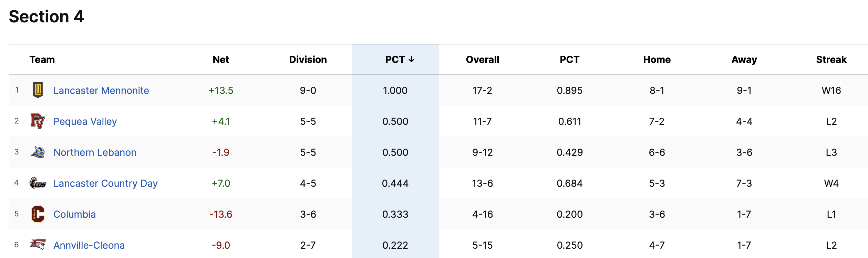
Task: Click the Team column header
Action: click(42, 60)
